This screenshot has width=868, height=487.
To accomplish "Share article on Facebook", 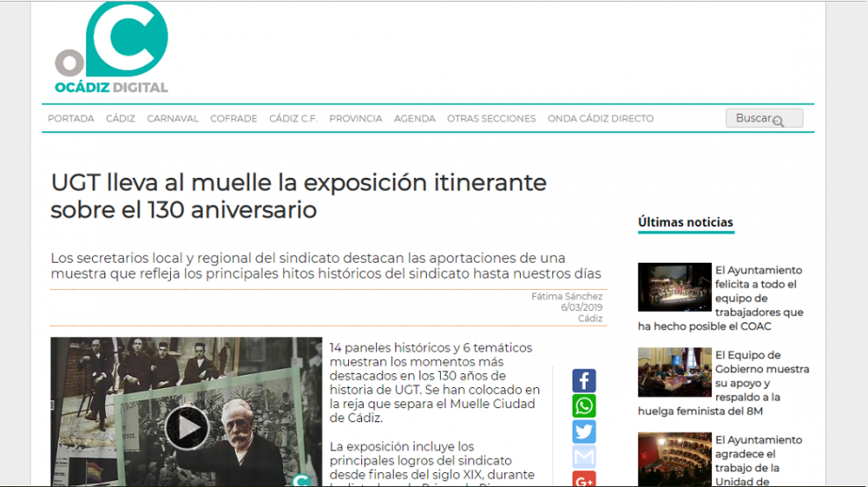I will pos(584,381).
